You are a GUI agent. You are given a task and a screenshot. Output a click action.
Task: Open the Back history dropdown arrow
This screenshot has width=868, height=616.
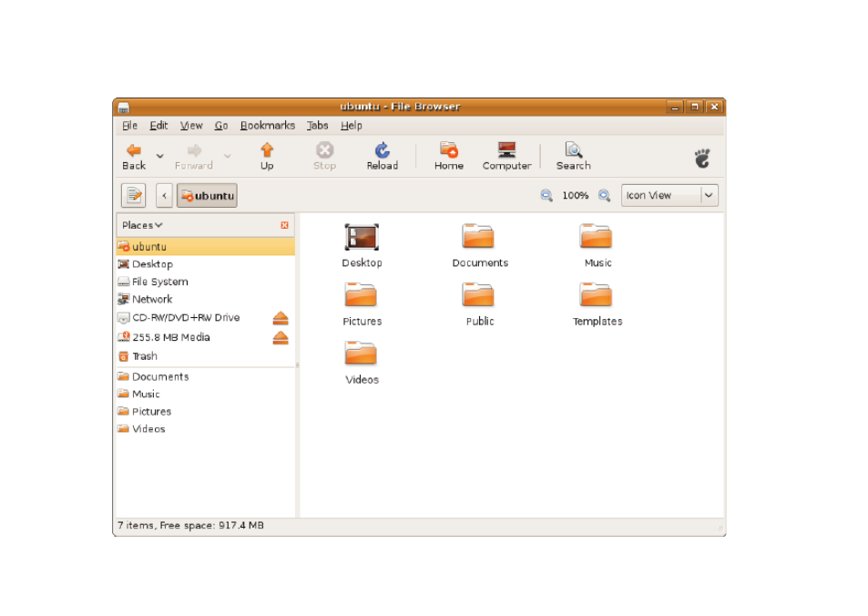tap(160, 156)
